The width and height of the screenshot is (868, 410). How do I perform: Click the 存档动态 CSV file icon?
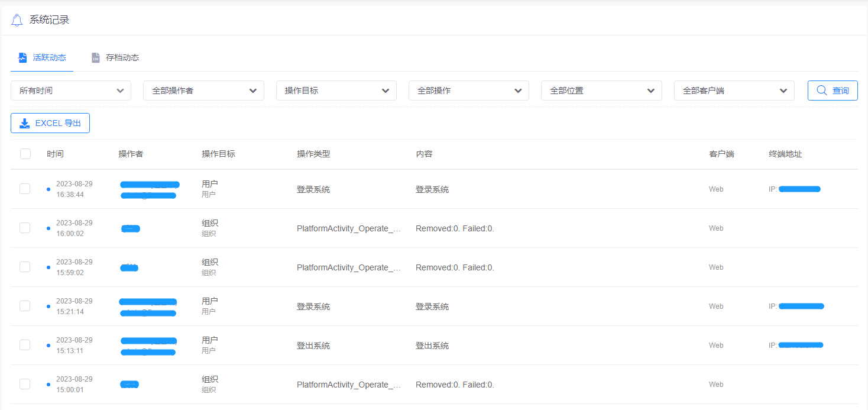95,57
